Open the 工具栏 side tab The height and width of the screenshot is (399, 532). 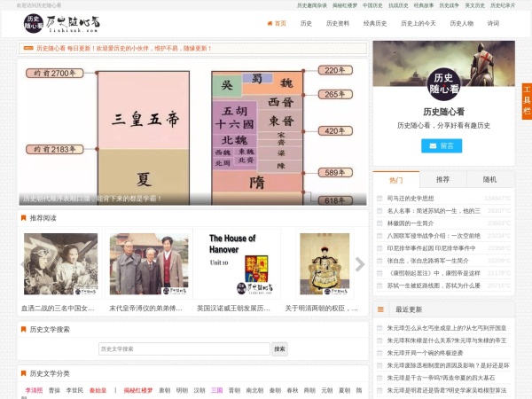pos(527,101)
